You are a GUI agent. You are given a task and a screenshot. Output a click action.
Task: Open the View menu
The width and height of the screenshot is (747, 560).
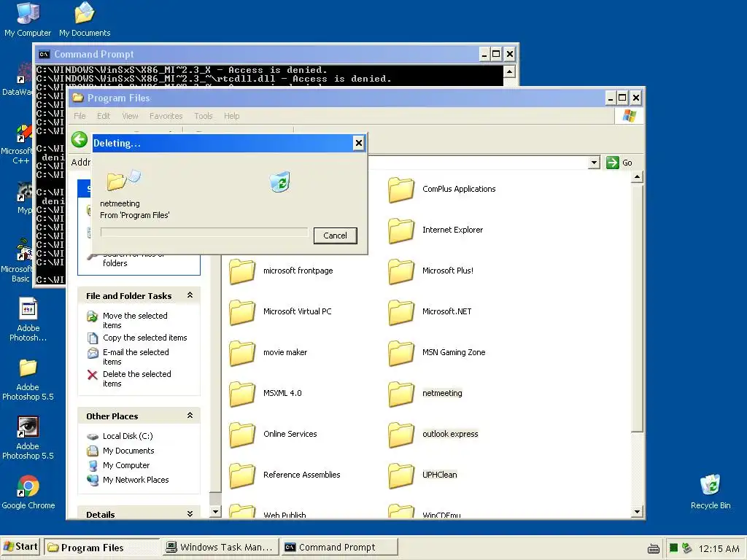130,116
